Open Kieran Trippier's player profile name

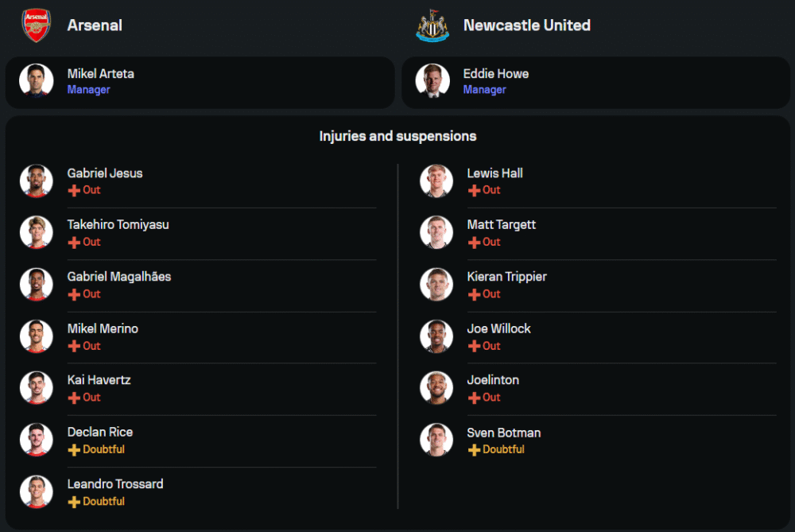[506, 277]
